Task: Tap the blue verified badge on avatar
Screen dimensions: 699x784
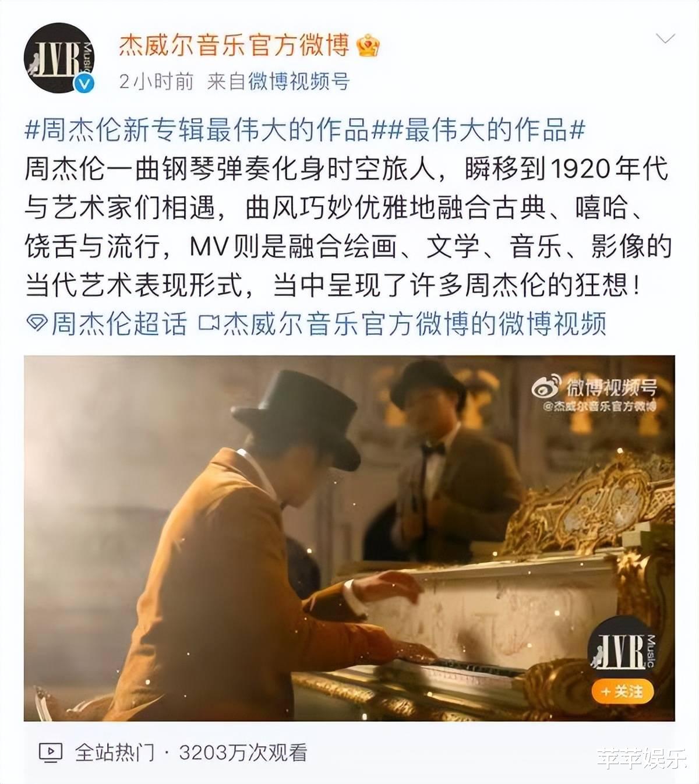Action: 85,84
